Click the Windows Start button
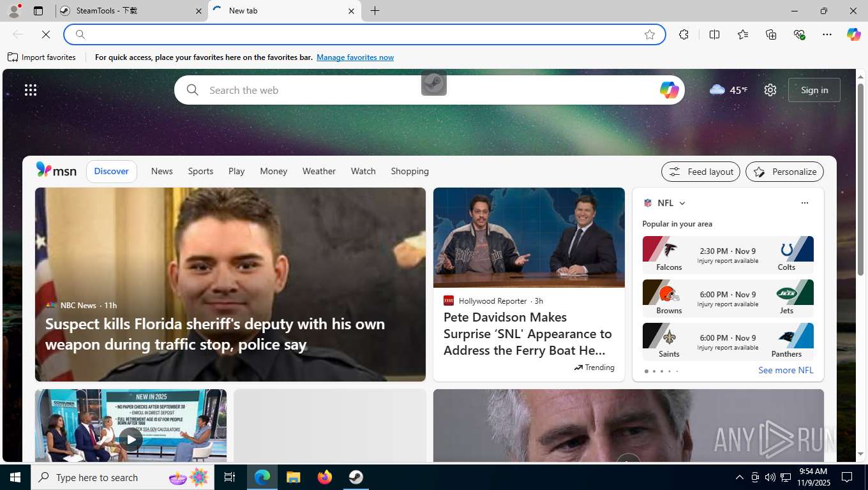 pos(15,477)
